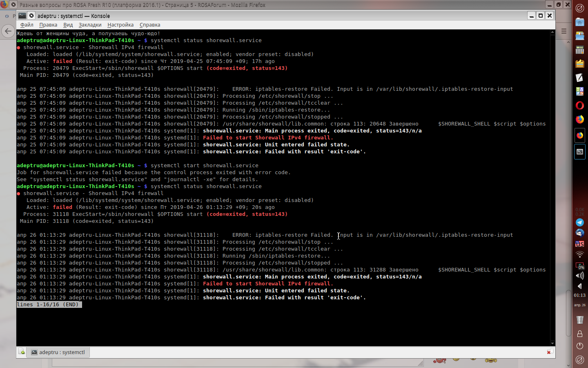Click the Konsole scrollbar down arrow
Image resolution: width=588 pixels, height=368 pixels.
[x=552, y=343]
